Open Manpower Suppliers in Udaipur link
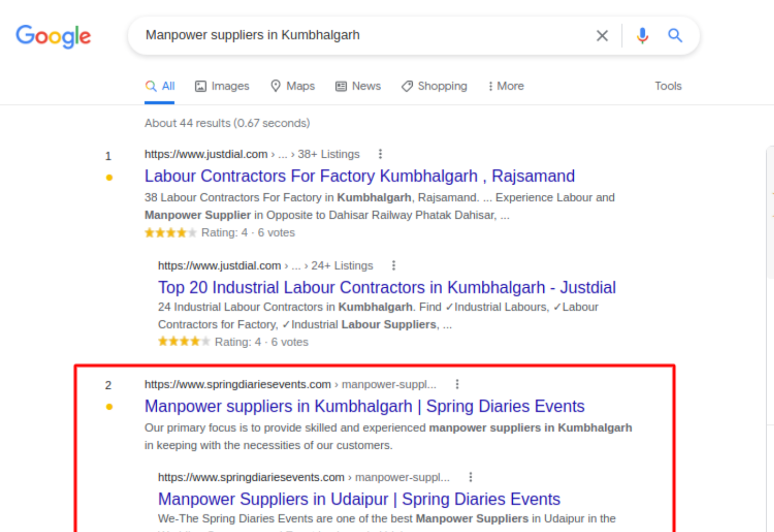Image resolution: width=774 pixels, height=532 pixels. [359, 499]
